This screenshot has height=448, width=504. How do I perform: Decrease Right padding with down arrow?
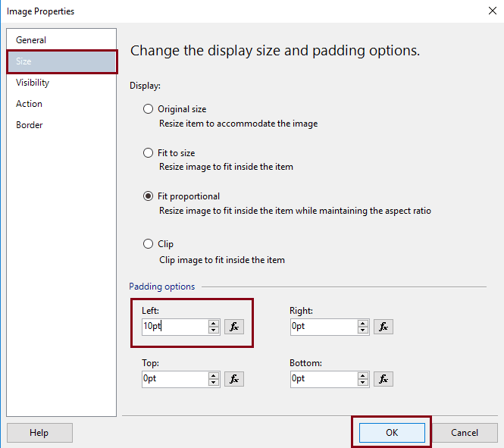click(362, 331)
